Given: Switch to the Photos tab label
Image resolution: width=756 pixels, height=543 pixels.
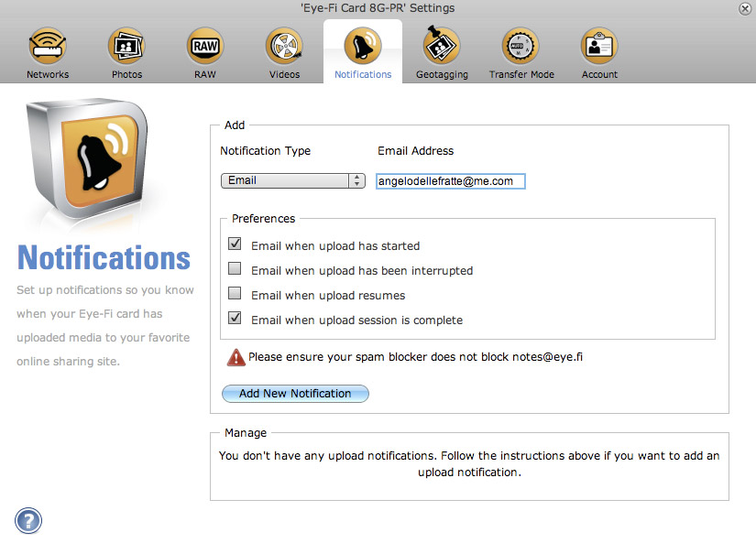Looking at the screenshot, I should (126, 75).
